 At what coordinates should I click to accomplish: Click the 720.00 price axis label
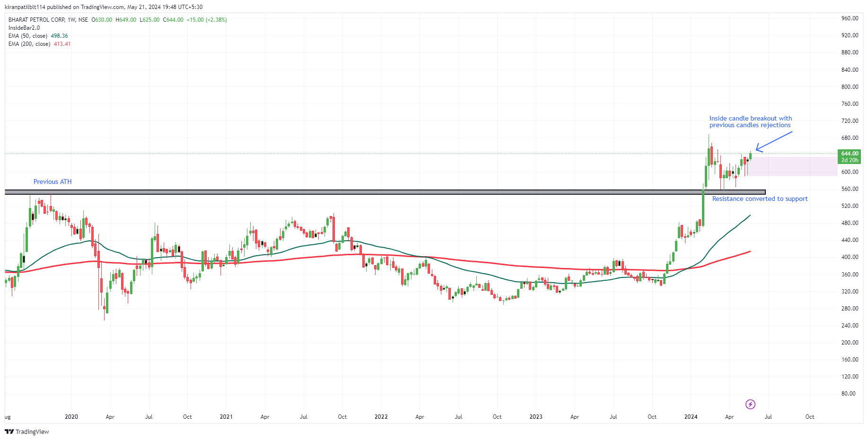coord(850,121)
